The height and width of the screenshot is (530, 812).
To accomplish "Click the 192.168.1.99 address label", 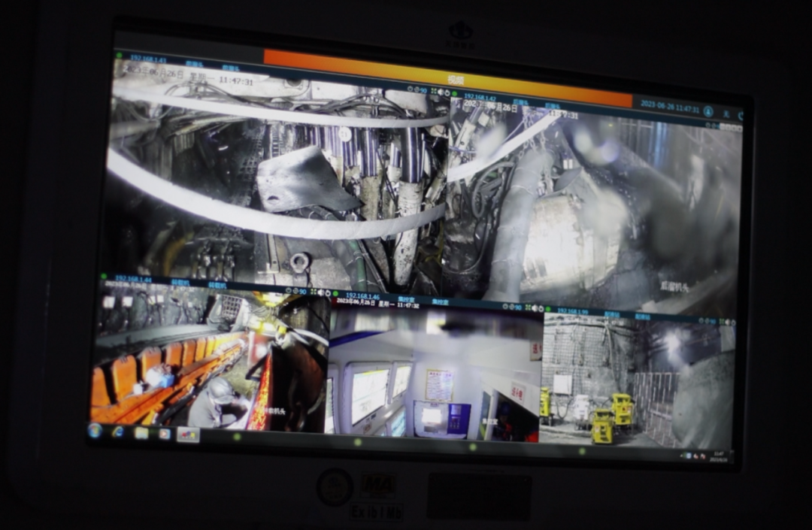I will click(x=572, y=311).
